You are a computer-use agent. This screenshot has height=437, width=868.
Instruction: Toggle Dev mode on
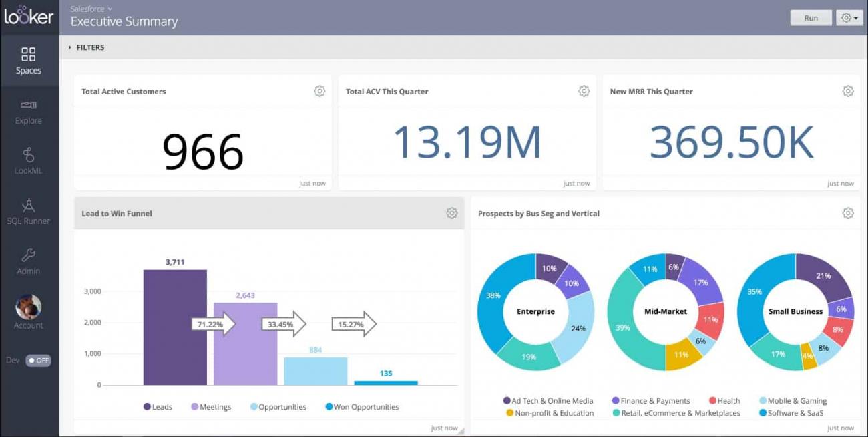[x=37, y=360]
